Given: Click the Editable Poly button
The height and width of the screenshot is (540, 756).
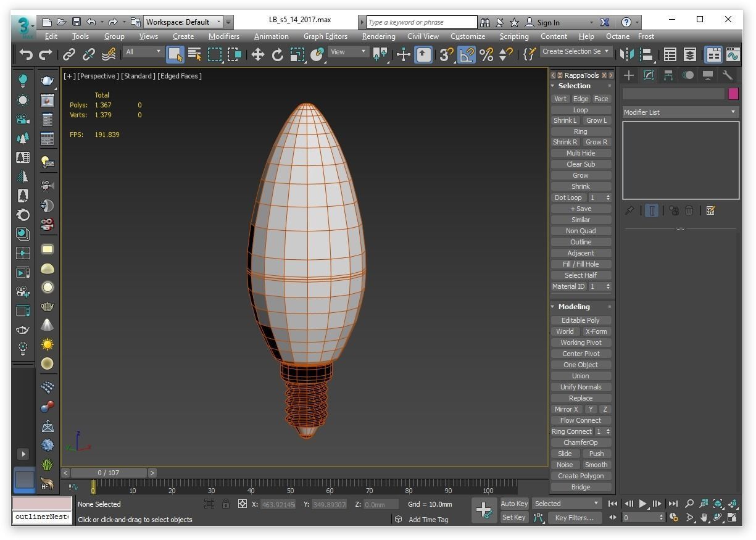Looking at the screenshot, I should pyautogui.click(x=581, y=320).
